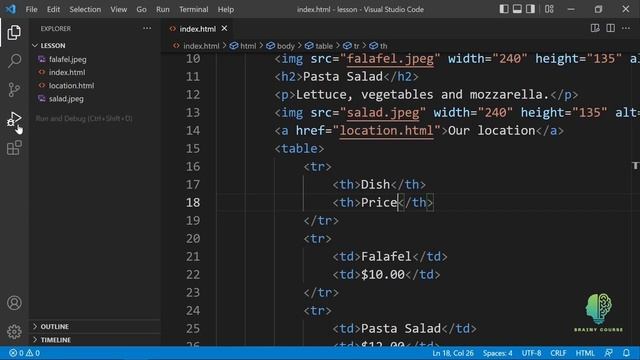Image resolution: width=640 pixels, height=360 pixels.
Task: Click line number 18 in gutter
Action: click(x=193, y=202)
